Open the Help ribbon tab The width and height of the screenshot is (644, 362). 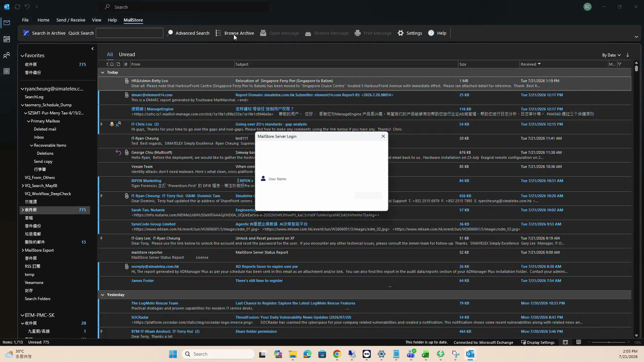pyautogui.click(x=112, y=20)
